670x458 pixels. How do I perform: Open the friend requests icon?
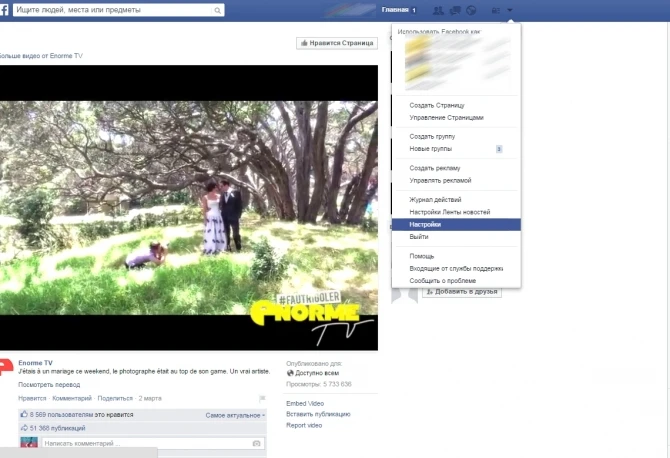(438, 10)
